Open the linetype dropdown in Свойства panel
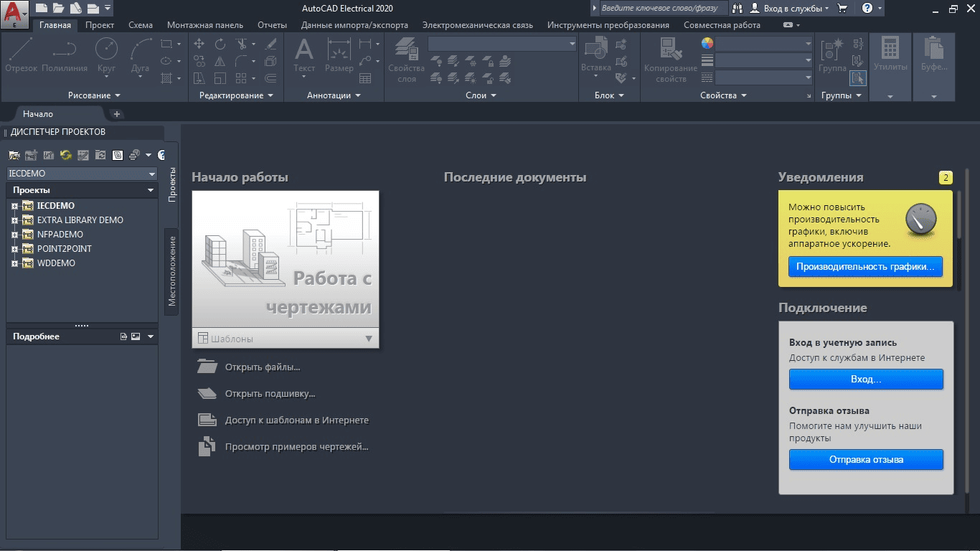 click(x=763, y=77)
